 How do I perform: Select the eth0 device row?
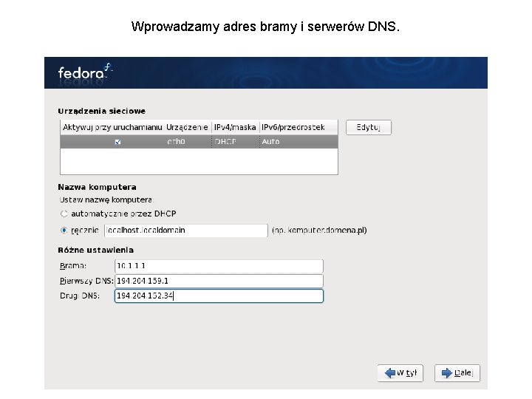199,142
